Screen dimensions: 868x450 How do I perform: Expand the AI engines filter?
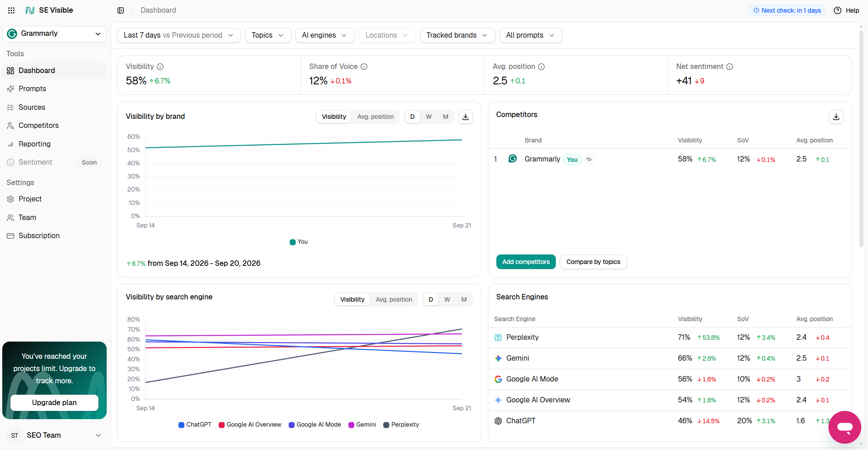coord(325,35)
